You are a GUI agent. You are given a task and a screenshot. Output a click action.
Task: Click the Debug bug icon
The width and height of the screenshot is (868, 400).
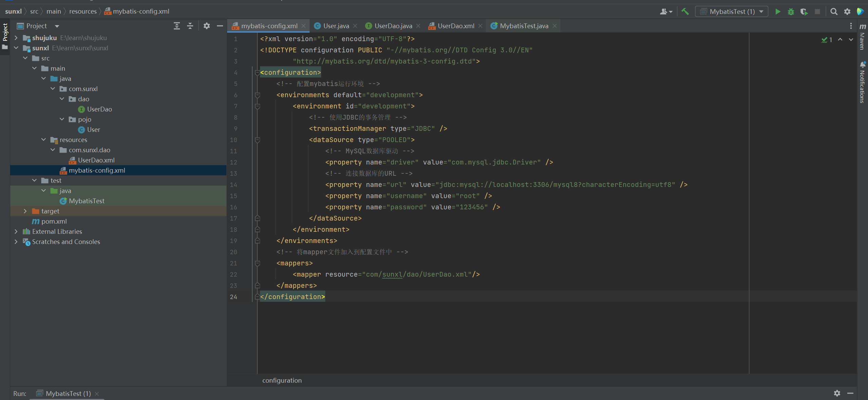[791, 12]
